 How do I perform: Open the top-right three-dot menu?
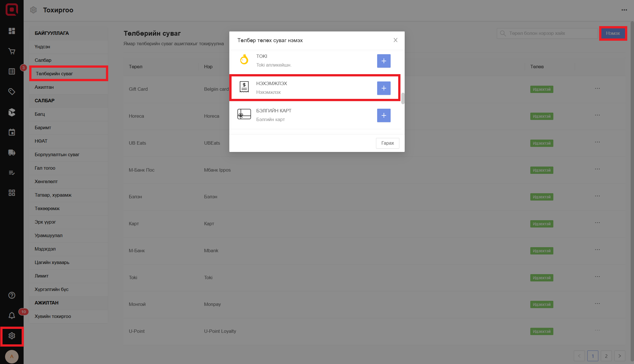coord(624,10)
